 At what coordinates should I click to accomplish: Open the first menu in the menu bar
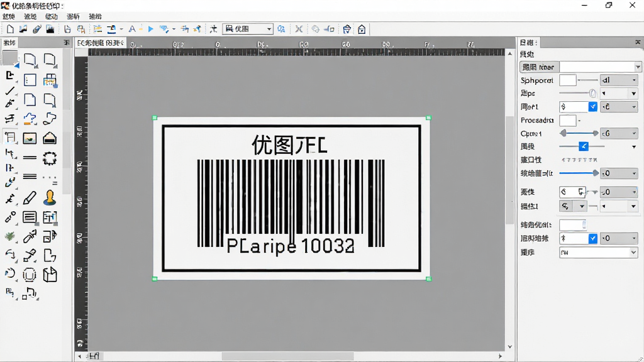pyautogui.click(x=9, y=16)
